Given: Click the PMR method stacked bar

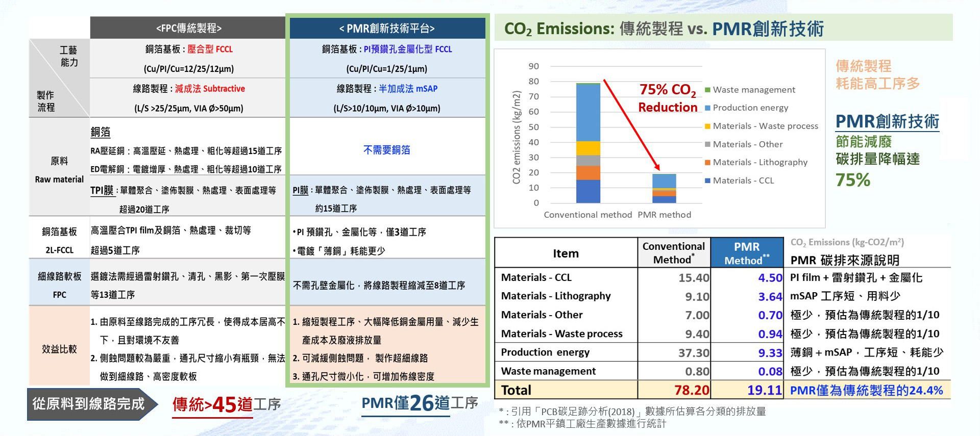Looking at the screenshot, I should click(664, 188).
